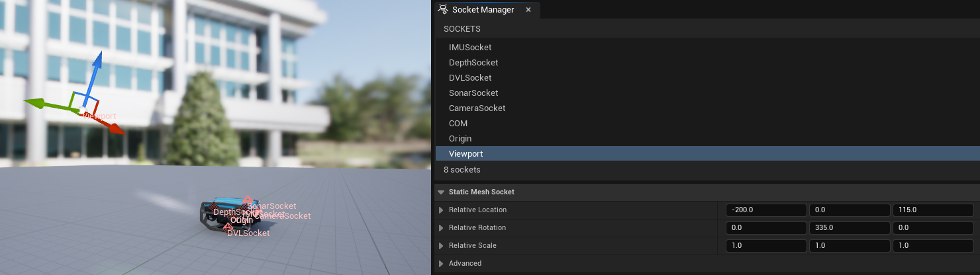Expand the Relative Rotation property
This screenshot has height=275, width=980.
click(x=442, y=228)
